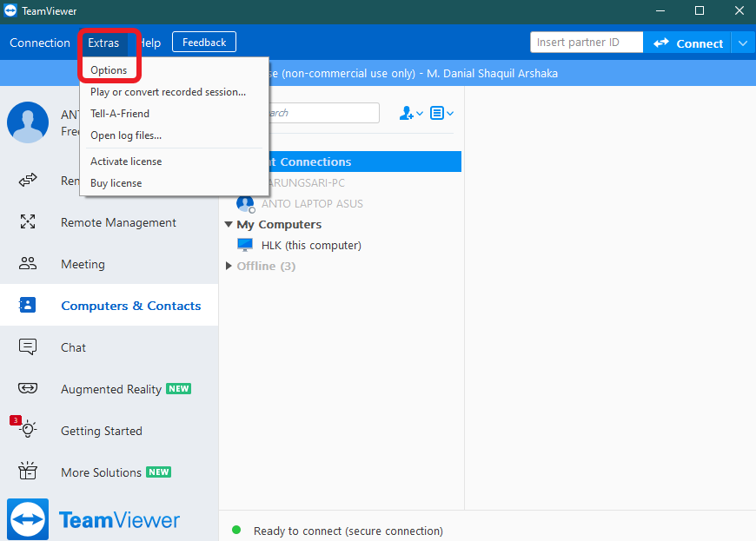This screenshot has width=756, height=541.
Task: Click the profile avatar picture
Action: click(x=27, y=122)
